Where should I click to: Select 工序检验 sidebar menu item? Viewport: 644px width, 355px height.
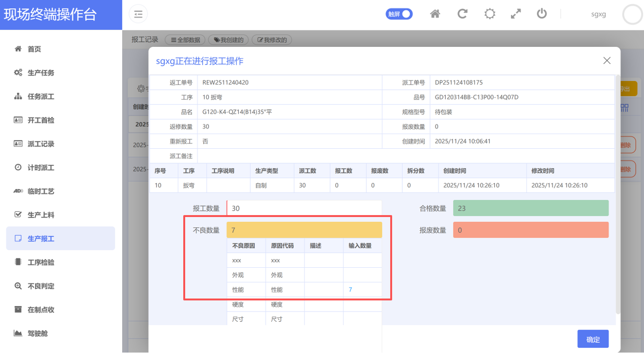(41, 262)
